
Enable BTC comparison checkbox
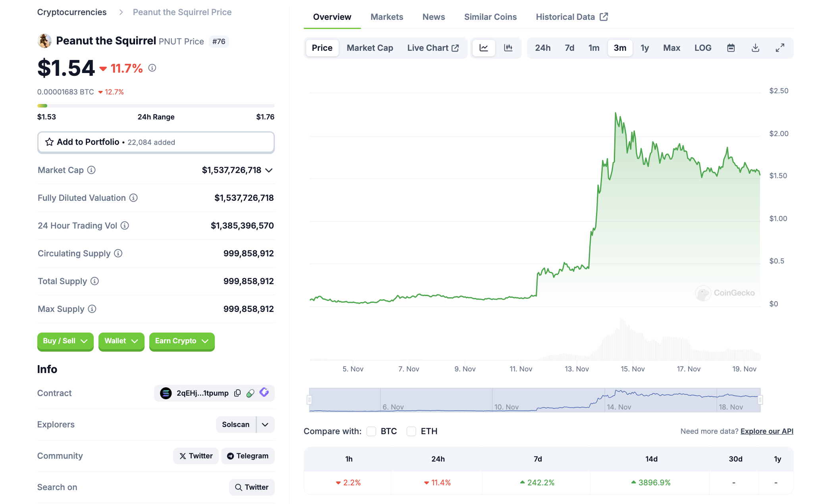(371, 431)
